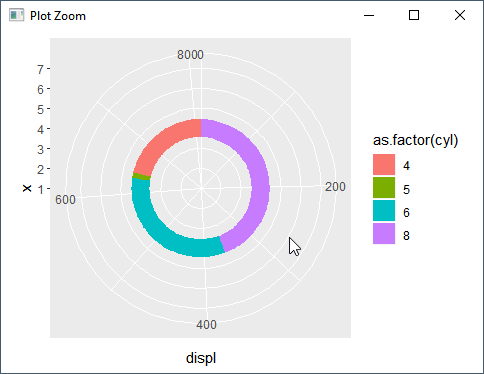Image resolution: width=484 pixels, height=374 pixels.
Task: Click the radial axis tick label 1
Action: pos(40,189)
